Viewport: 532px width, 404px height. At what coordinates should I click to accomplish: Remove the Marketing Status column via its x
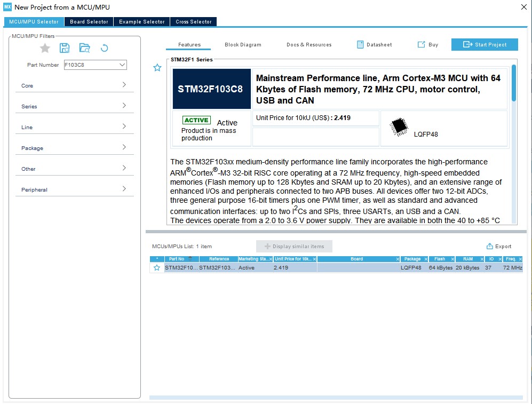271,259
